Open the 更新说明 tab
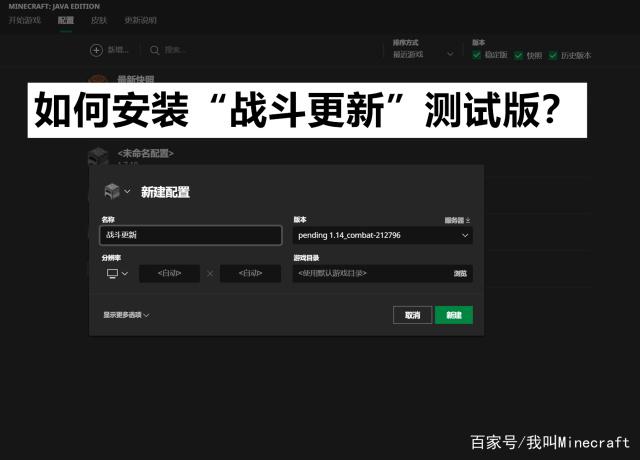The width and height of the screenshot is (640, 460). point(140,20)
